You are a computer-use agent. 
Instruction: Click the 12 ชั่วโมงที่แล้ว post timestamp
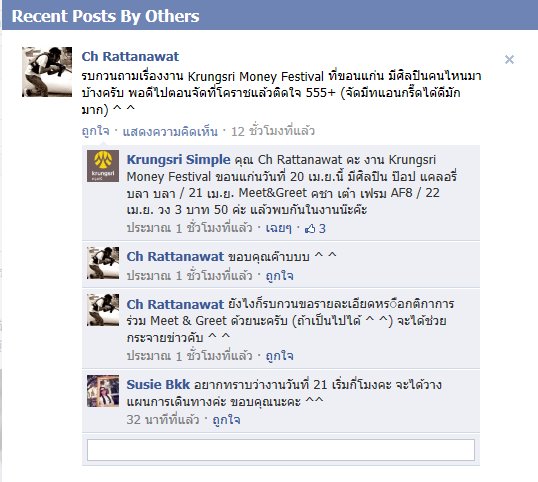click(273, 131)
